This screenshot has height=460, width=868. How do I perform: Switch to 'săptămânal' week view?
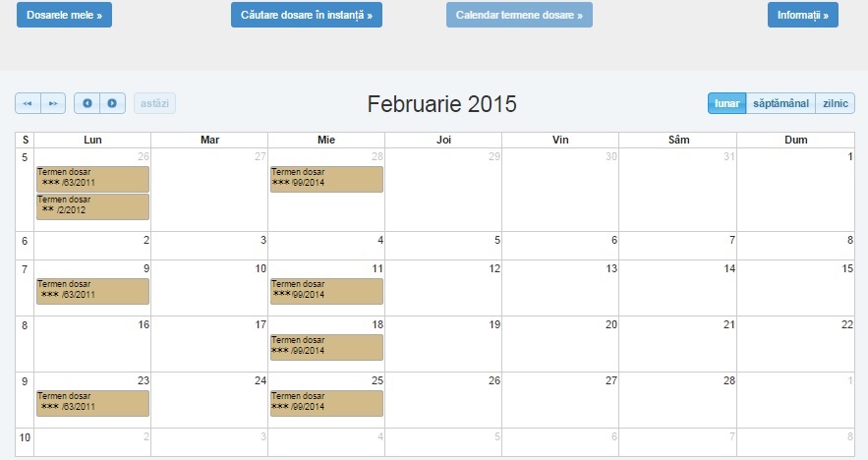coord(781,103)
